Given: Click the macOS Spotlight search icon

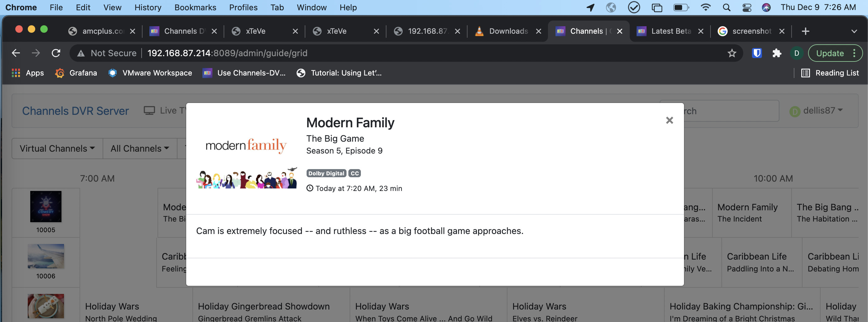Looking at the screenshot, I should pos(726,7).
